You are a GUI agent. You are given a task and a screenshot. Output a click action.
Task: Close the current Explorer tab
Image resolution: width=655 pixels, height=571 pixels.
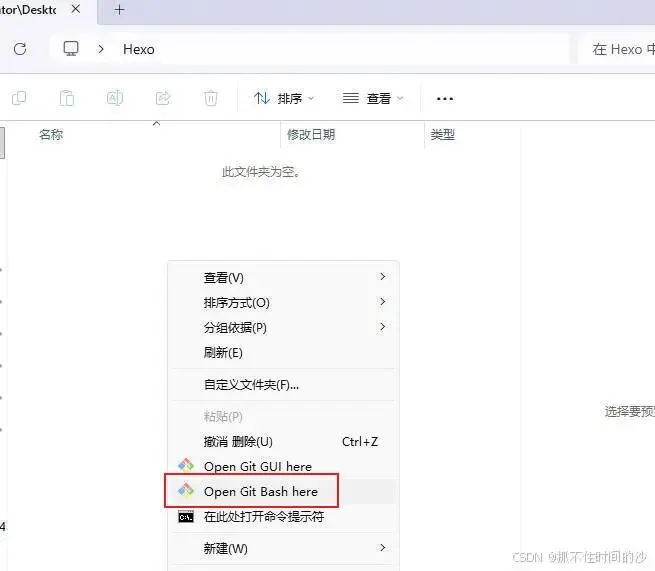(x=76, y=9)
